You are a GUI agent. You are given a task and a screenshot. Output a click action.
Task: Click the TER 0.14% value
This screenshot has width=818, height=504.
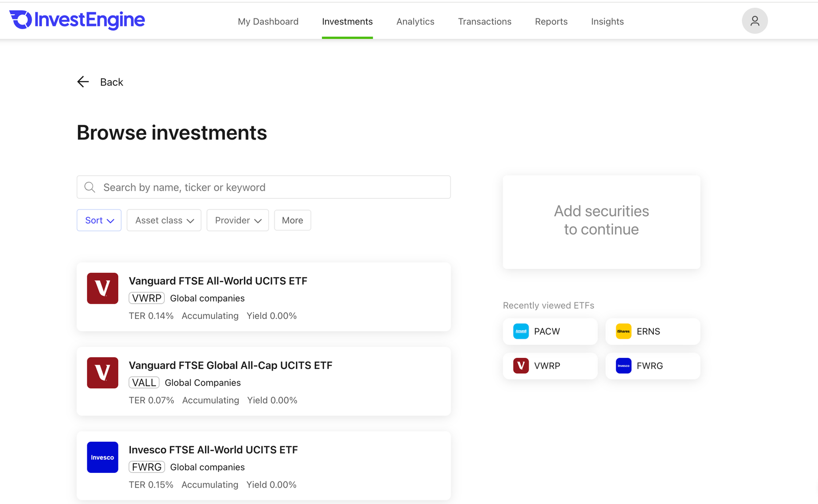tap(151, 316)
